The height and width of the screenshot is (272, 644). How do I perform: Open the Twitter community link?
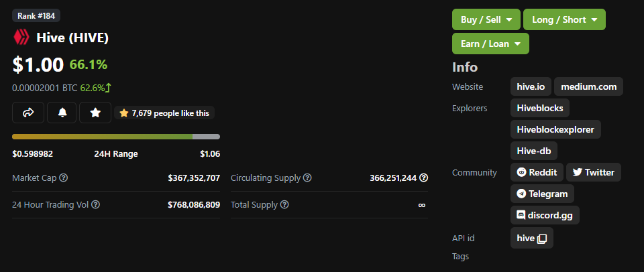(x=594, y=172)
